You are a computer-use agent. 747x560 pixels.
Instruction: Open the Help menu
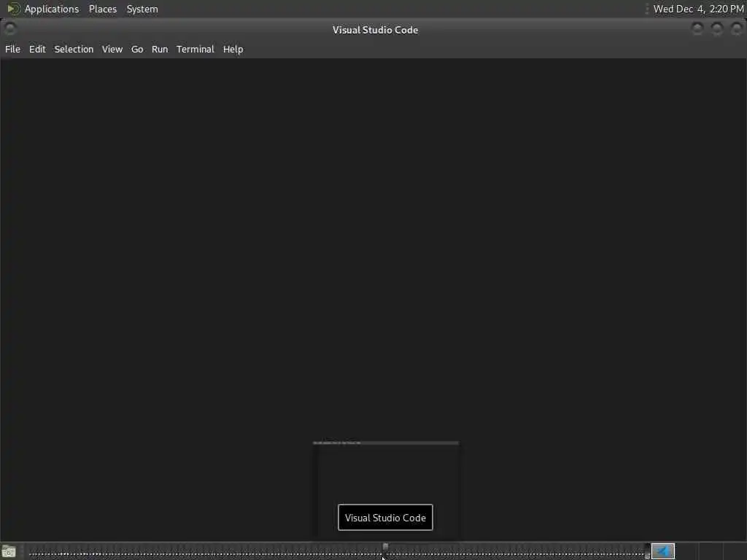233,49
